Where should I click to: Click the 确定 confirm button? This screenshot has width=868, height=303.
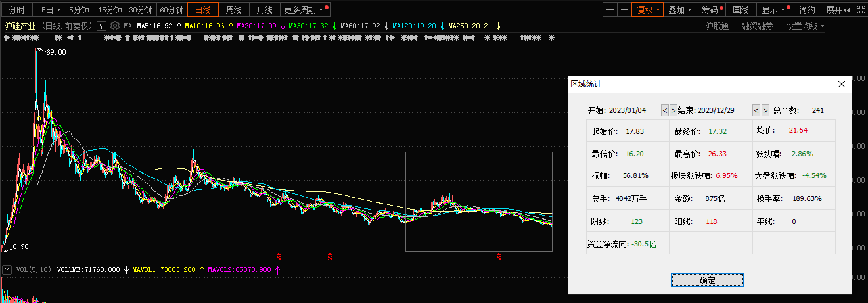pyautogui.click(x=708, y=280)
